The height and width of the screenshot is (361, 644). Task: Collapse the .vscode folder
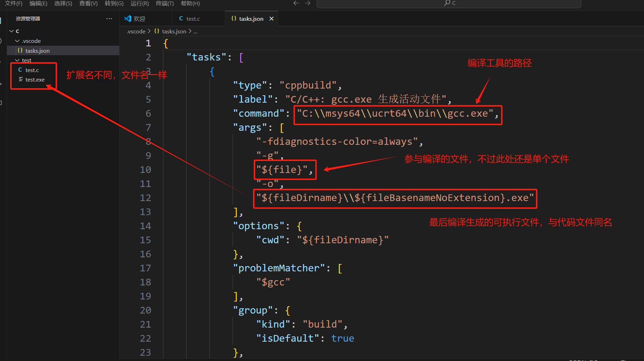[x=17, y=41]
